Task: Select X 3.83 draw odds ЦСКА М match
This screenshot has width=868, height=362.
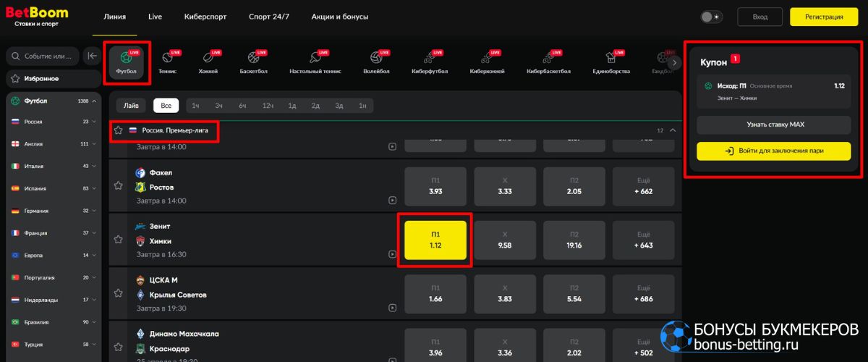Action: [505, 293]
